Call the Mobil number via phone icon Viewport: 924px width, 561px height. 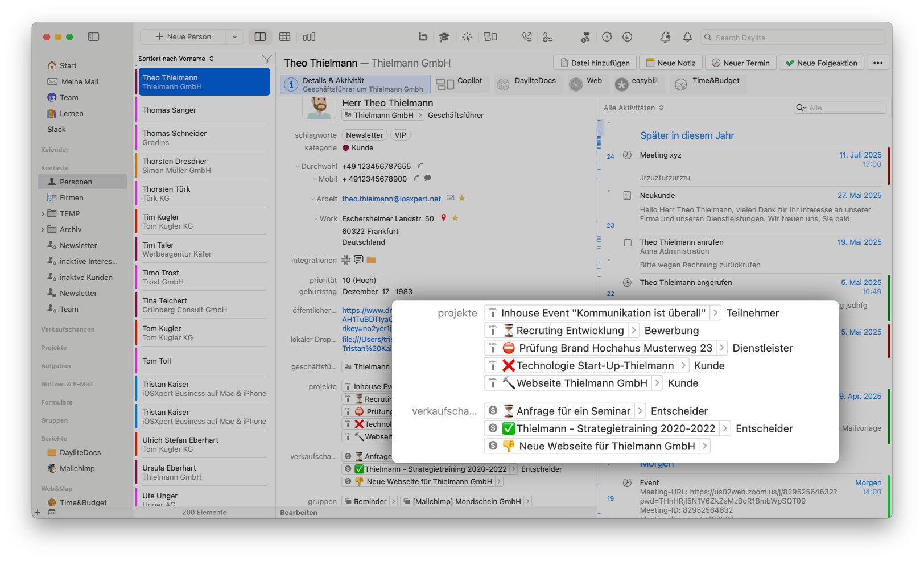click(416, 179)
